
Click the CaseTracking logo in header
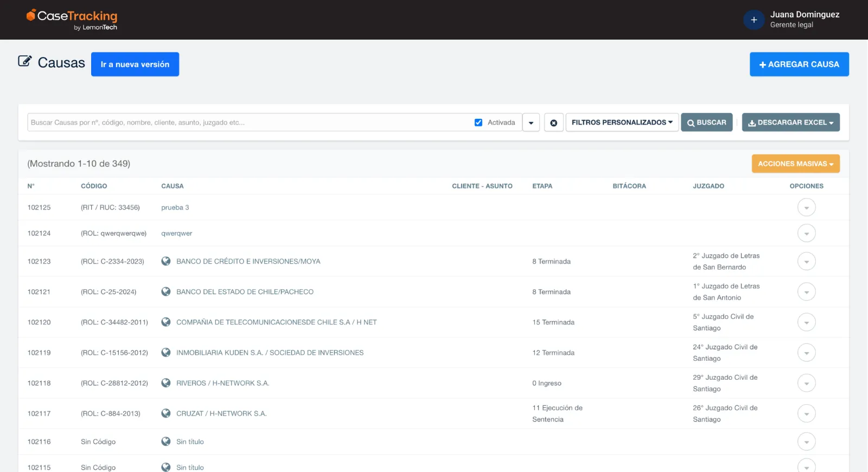point(72,20)
